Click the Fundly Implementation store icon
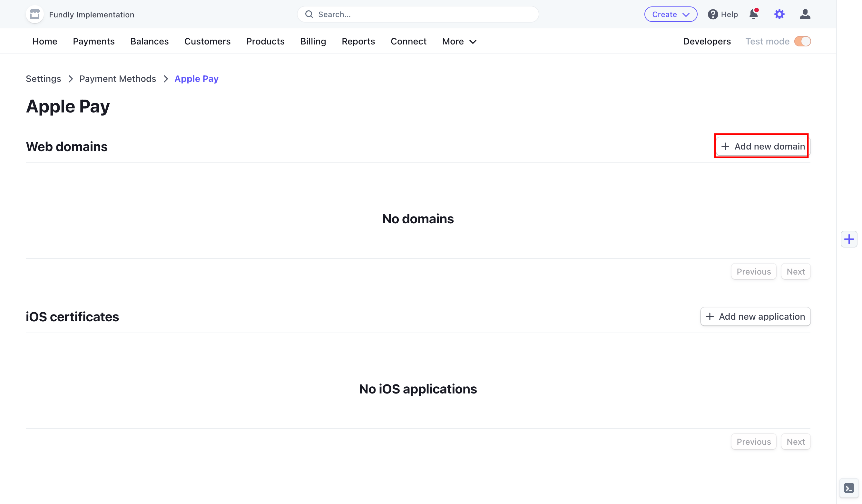 coord(34,15)
